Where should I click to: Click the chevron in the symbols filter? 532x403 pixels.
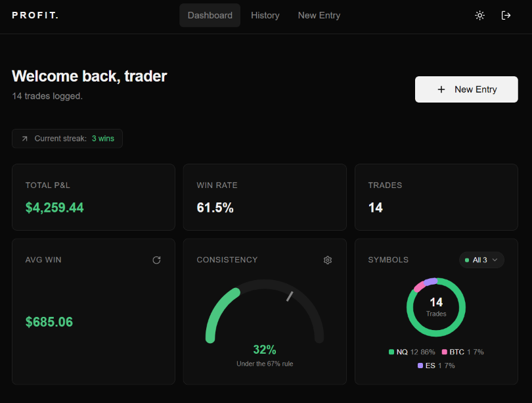[495, 260]
